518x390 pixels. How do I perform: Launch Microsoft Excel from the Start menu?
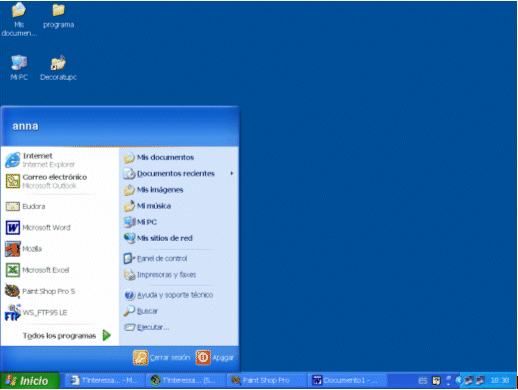pyautogui.click(x=38, y=270)
